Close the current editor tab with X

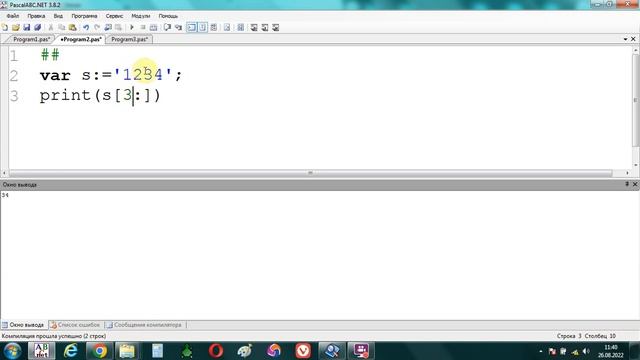click(x=633, y=39)
